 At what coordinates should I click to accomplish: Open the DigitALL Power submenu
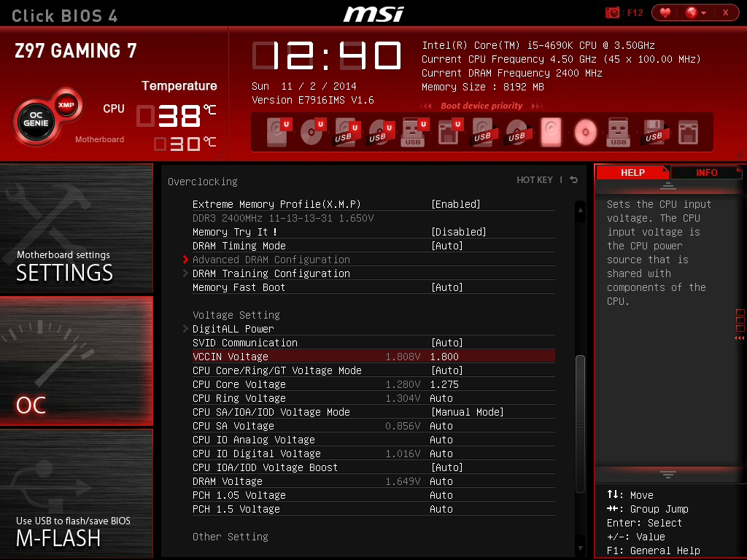pyautogui.click(x=233, y=328)
